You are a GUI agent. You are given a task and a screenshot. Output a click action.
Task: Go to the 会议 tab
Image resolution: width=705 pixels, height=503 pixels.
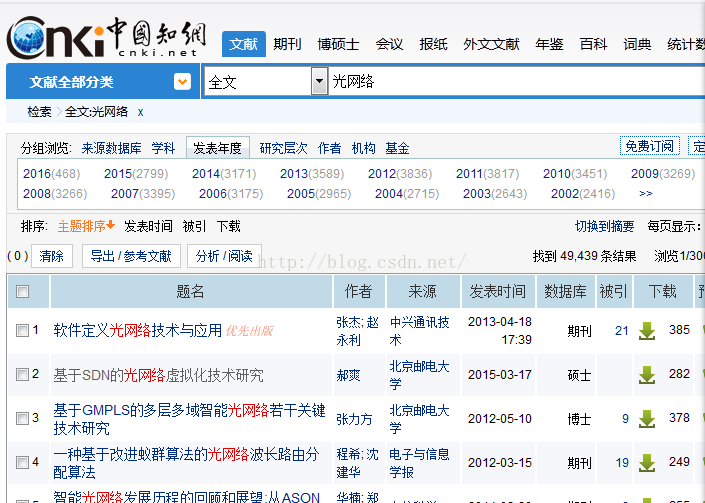click(x=389, y=44)
